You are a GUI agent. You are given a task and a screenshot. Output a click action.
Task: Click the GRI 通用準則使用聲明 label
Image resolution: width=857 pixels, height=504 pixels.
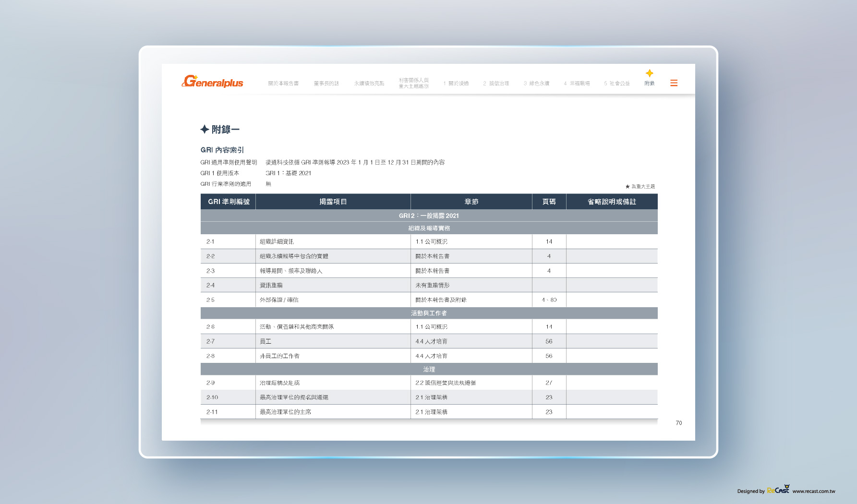coord(229,162)
